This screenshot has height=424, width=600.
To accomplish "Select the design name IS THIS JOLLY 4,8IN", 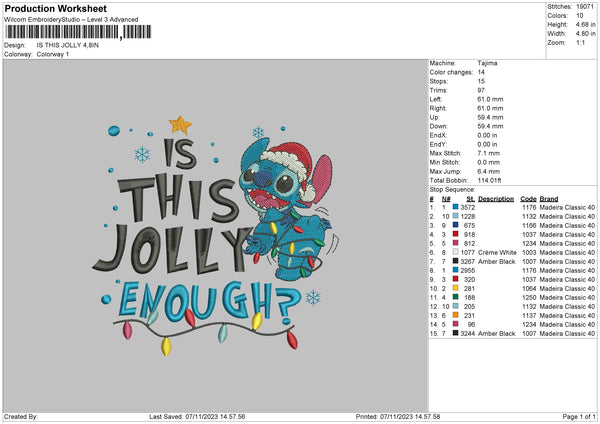I will coord(68,45).
